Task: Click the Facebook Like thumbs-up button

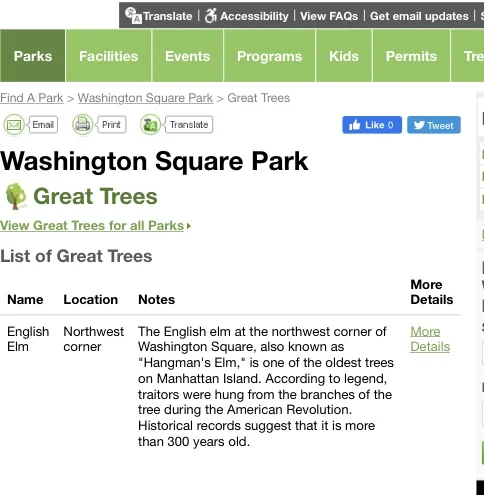Action: (372, 125)
